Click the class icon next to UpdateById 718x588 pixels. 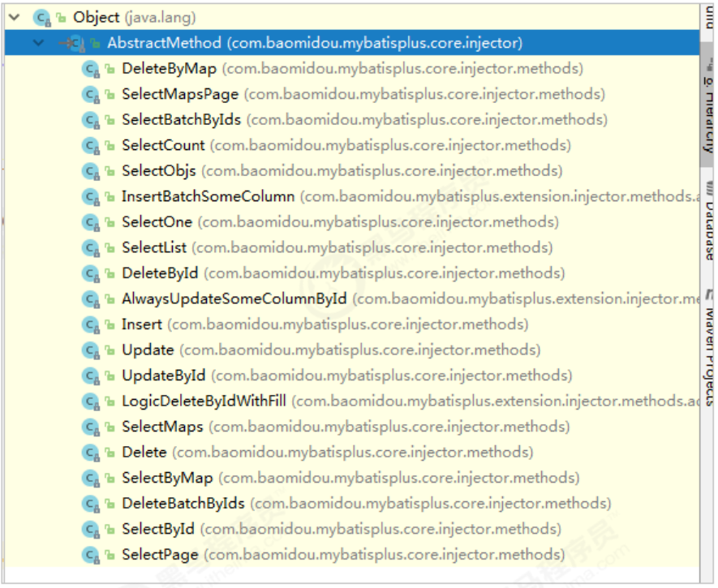[x=89, y=376]
